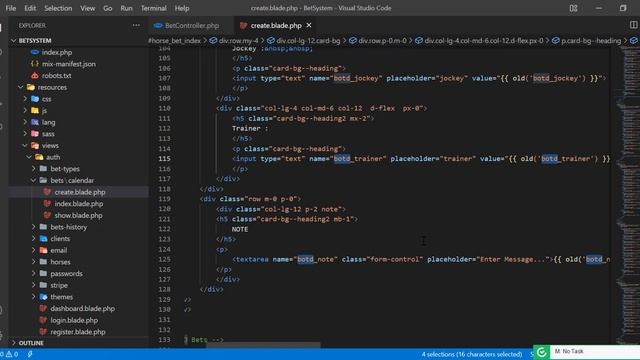Click the horizontal editor scrollbar
The image size is (640, 360).
pyautogui.click(x=263, y=345)
